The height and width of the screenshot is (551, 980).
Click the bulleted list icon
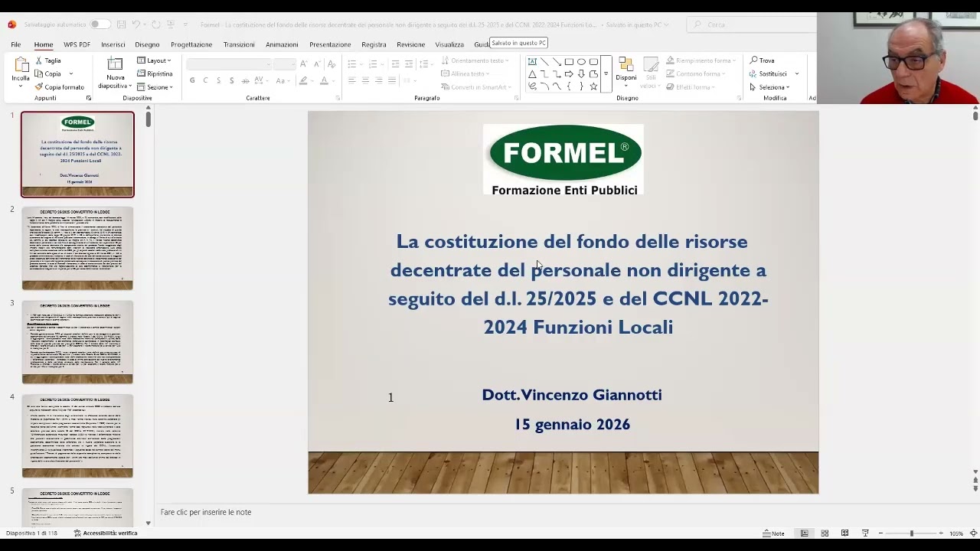point(351,64)
